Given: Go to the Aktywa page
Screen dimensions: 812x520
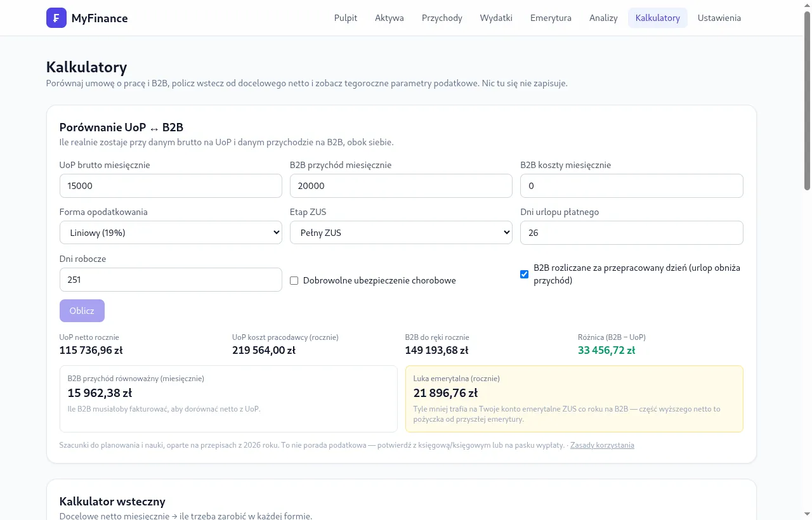Looking at the screenshot, I should (390, 18).
